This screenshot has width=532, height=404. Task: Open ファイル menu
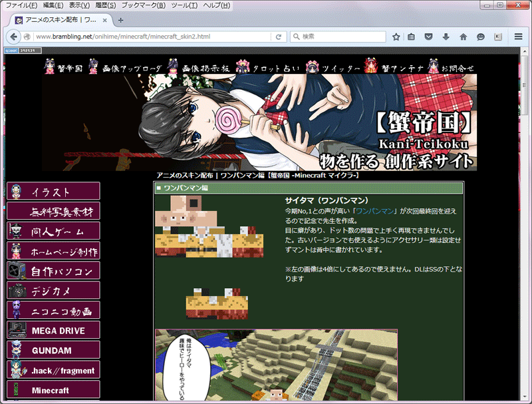pyautogui.click(x=22, y=5)
